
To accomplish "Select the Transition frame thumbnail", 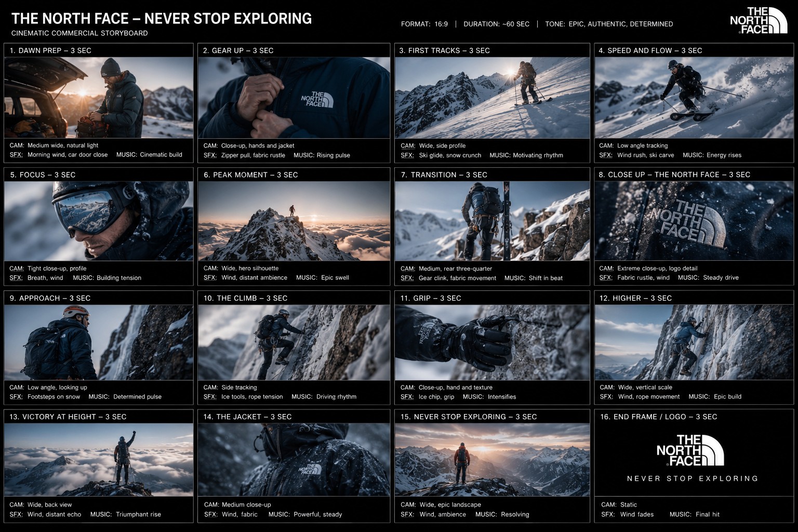I will click(492, 221).
